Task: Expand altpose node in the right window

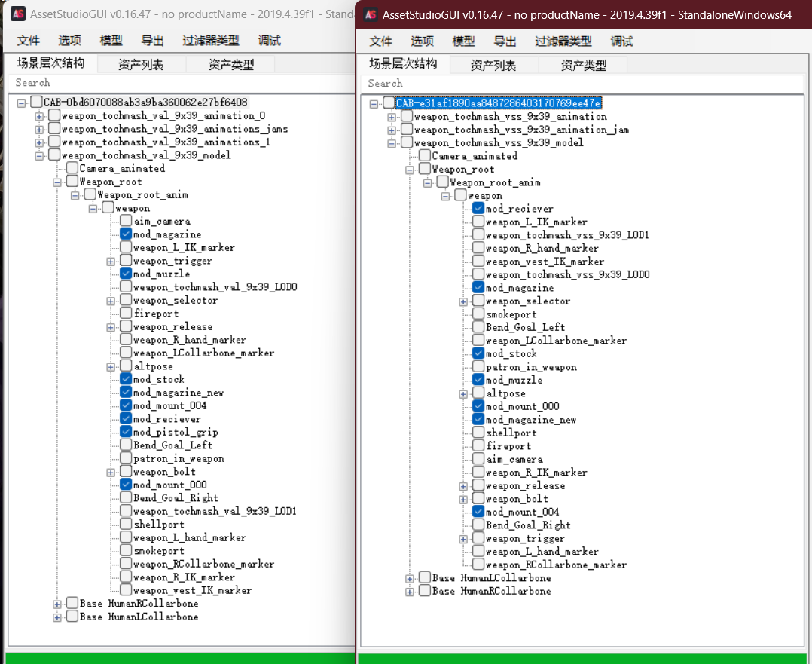Action: pyautogui.click(x=463, y=393)
